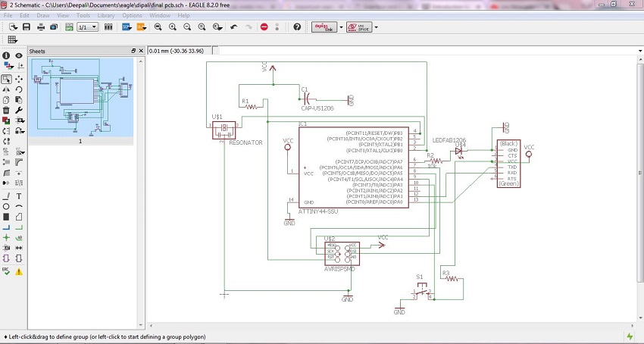Click the Open file toolbar icon
This screenshot has height=344, width=644.
coord(13,27)
